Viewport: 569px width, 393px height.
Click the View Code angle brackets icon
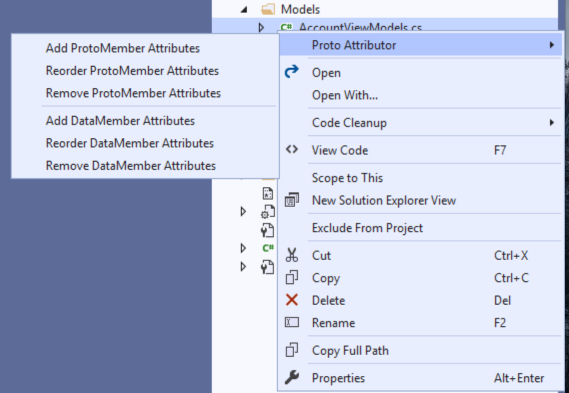coord(292,150)
